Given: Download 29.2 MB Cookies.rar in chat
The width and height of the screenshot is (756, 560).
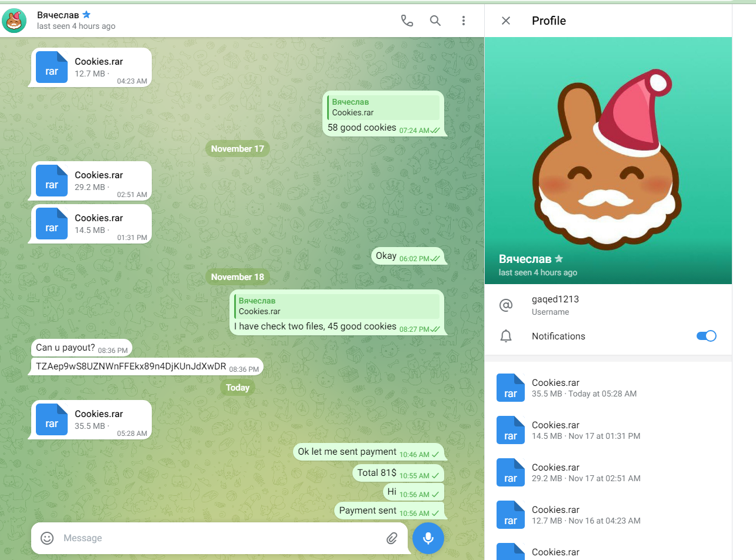Looking at the screenshot, I should click(52, 179).
